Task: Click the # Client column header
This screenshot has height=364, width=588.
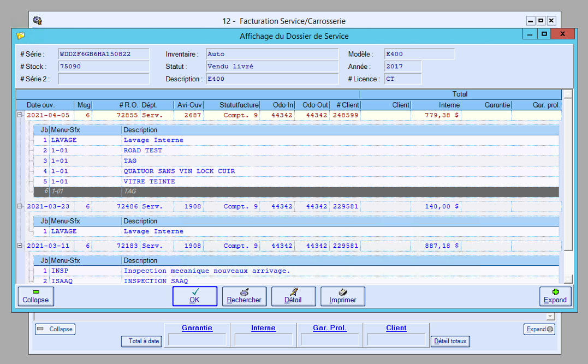Action: (345, 105)
